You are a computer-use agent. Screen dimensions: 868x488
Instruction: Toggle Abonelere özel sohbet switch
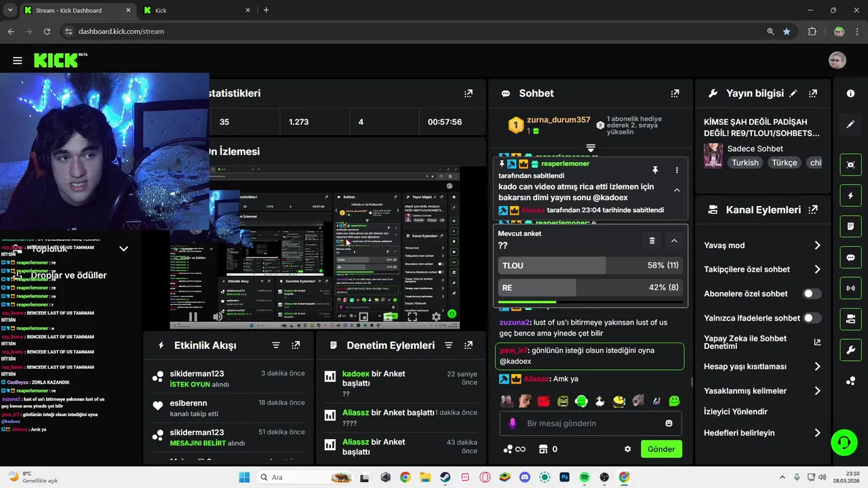click(812, 293)
